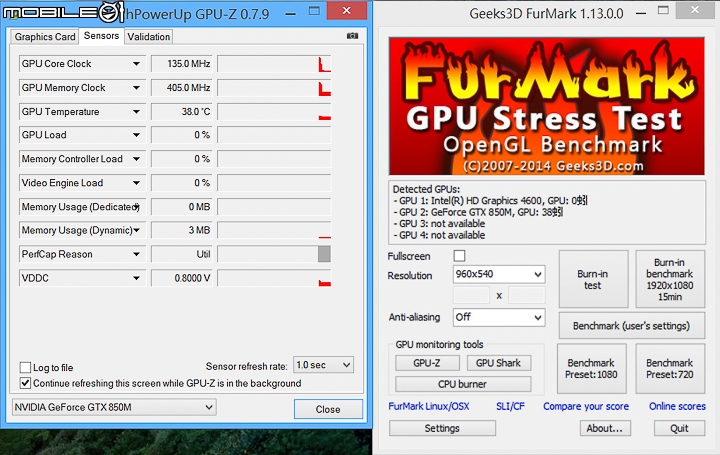Open the NVIDIA GeForce GTX 850M selector
The height and width of the screenshot is (455, 720).
pos(114,407)
